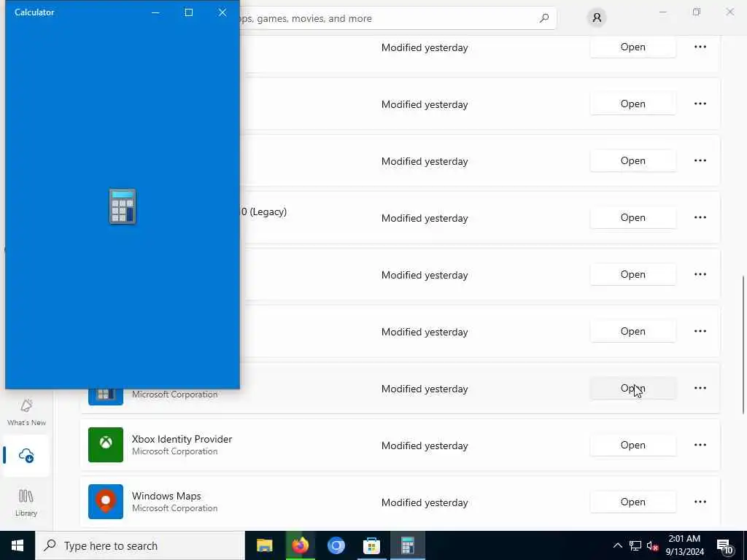Click the Xbox Identity Provider app icon
The image size is (747, 560).
coord(106,445)
